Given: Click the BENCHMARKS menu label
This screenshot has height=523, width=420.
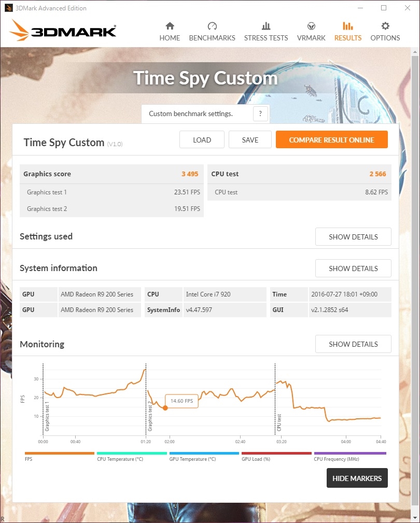Looking at the screenshot, I should coord(212,38).
